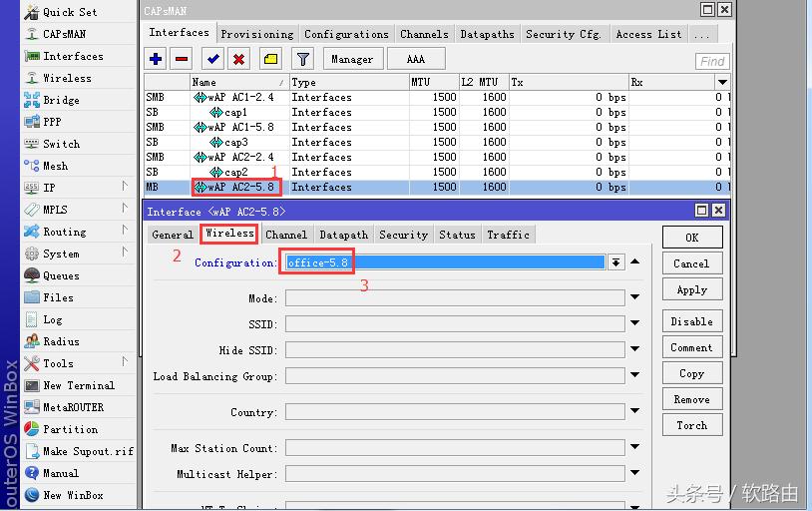Click the Copy button

point(692,373)
